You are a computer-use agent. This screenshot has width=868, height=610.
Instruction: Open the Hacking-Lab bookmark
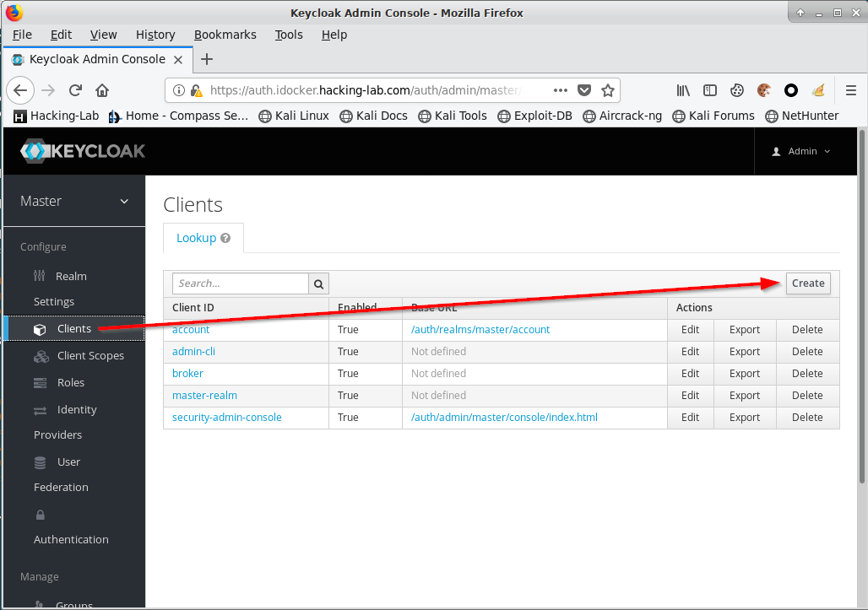coord(56,116)
